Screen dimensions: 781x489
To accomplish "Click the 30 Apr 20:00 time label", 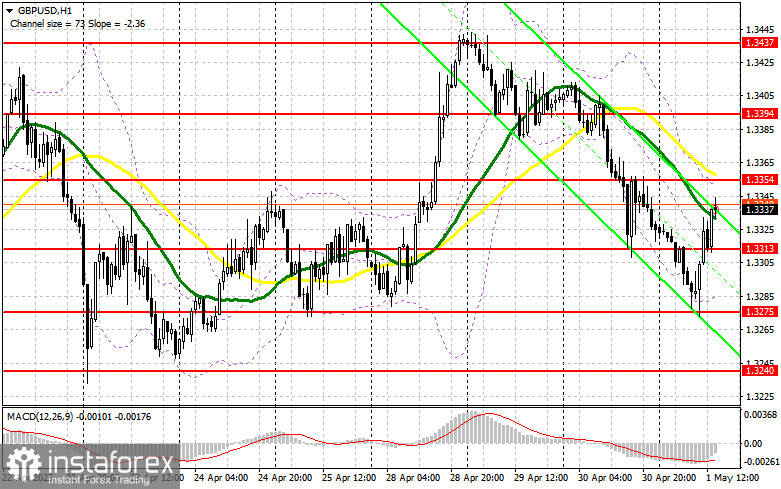I will tap(669, 478).
